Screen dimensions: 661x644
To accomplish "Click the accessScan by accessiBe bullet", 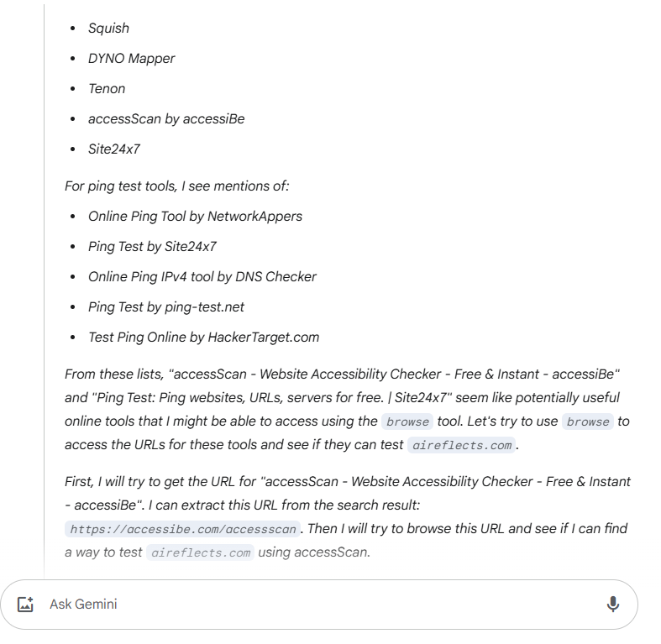I will [166, 118].
